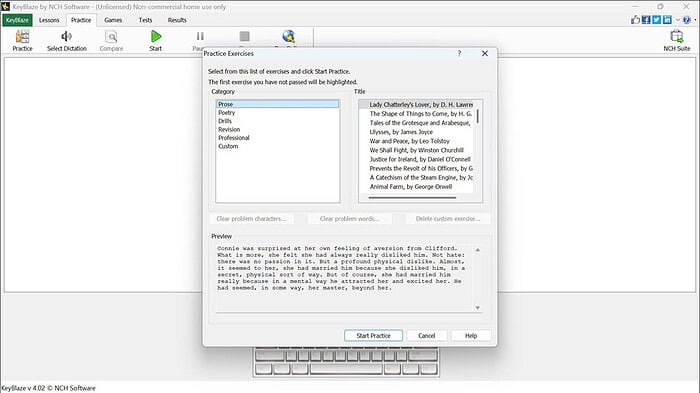
Task: Share on LinkedIn icon
Action: click(x=667, y=20)
